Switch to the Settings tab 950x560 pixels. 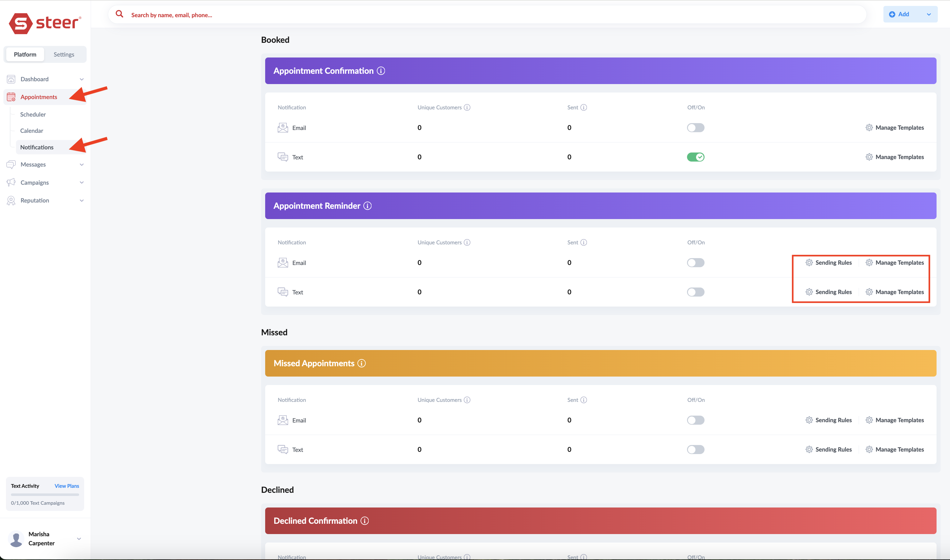(x=64, y=54)
